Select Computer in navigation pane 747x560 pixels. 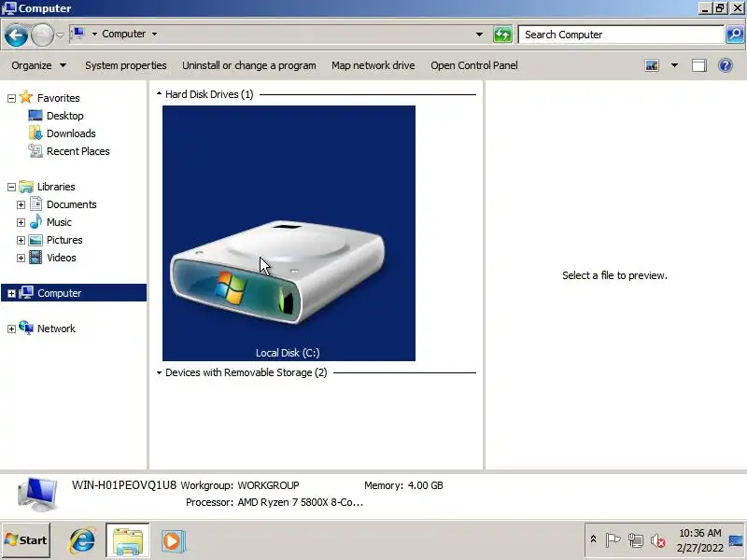tap(59, 293)
